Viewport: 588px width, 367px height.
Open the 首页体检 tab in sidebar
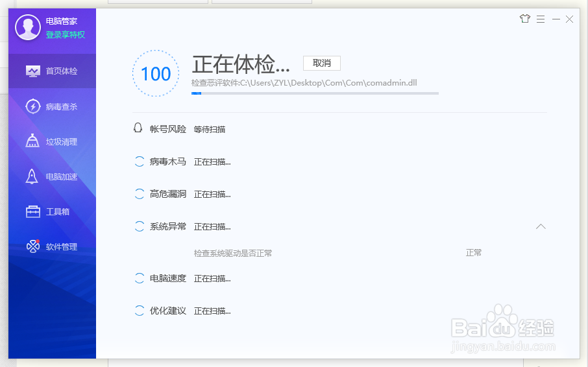52,71
